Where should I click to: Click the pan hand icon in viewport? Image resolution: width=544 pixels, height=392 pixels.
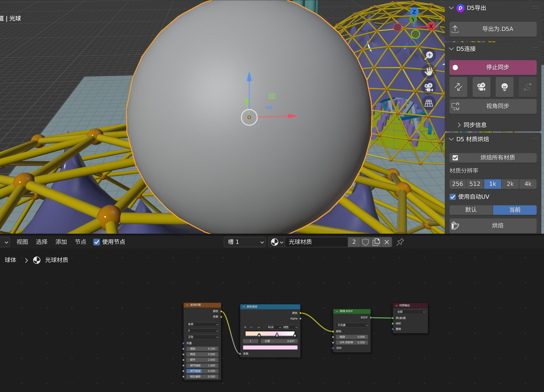pos(429,71)
